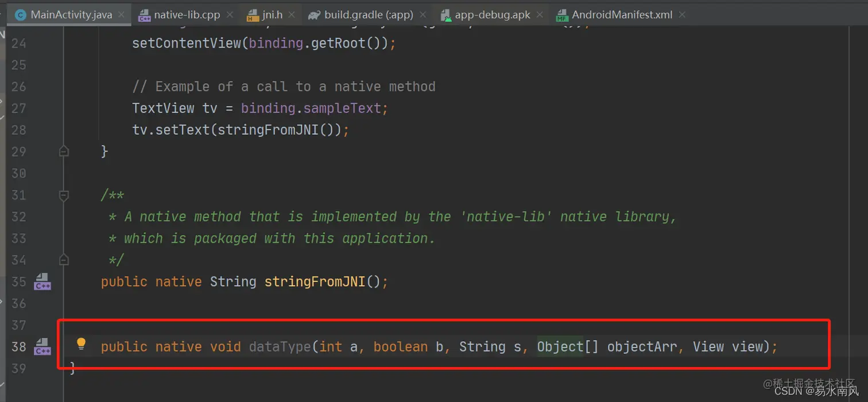The height and width of the screenshot is (402, 868).
Task: Click the manifest file icon of AndroidManifest.xml
Action: 562,15
